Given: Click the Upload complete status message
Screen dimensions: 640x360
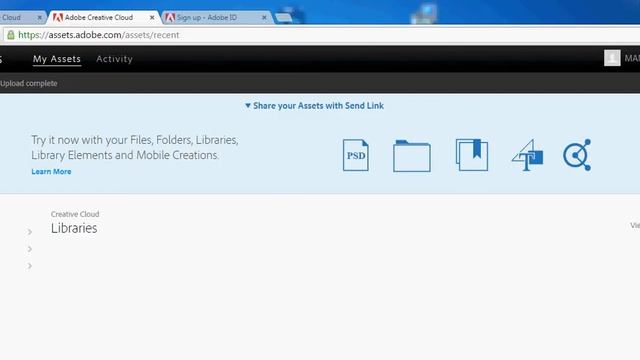Looking at the screenshot, I should (x=29, y=83).
